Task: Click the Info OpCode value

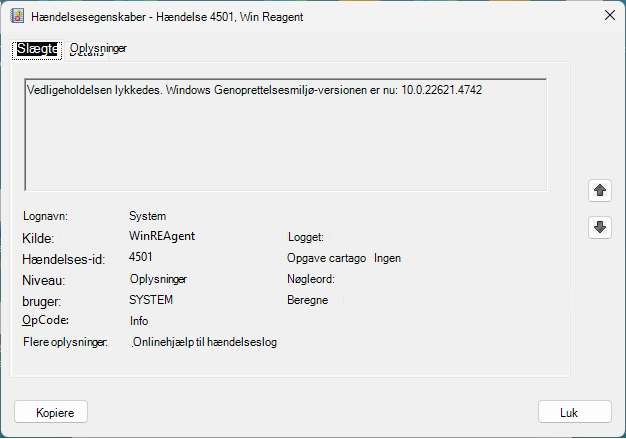Action: [x=139, y=321]
